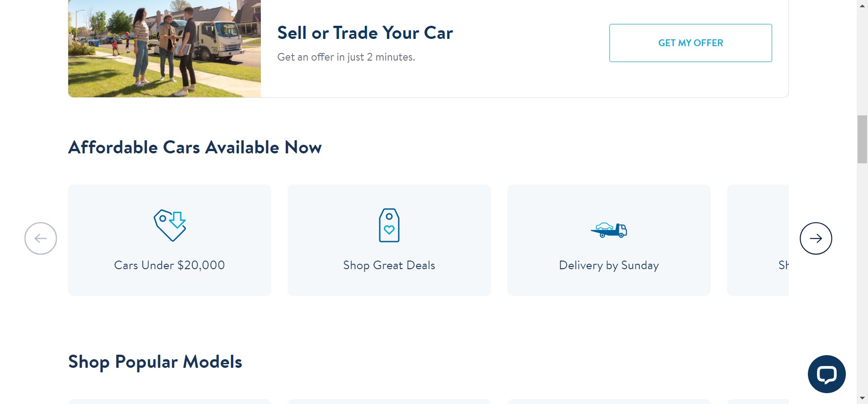This screenshot has width=868, height=404.
Task: Open the Cars Under $20,000 label
Action: click(170, 265)
